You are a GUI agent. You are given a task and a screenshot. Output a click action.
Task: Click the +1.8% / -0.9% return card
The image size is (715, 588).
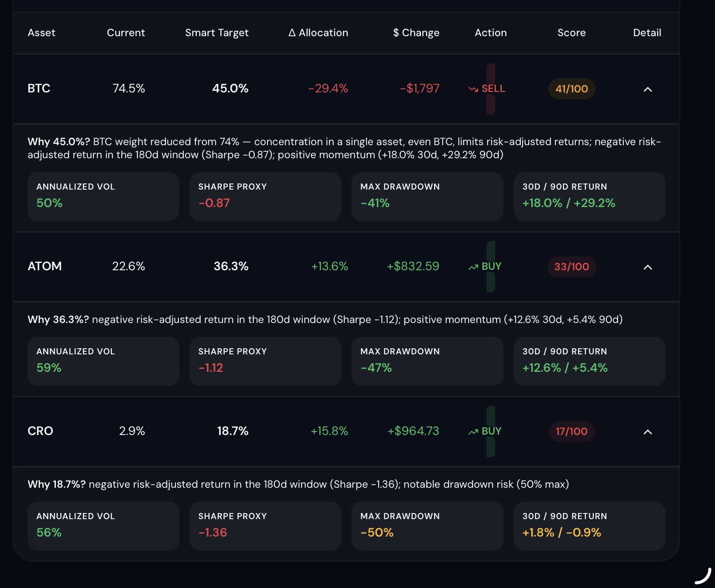(589, 526)
